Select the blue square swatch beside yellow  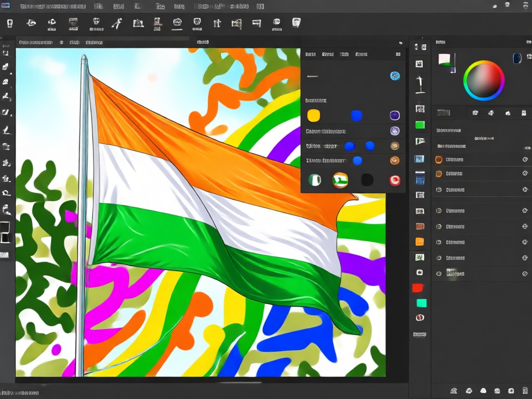356,116
